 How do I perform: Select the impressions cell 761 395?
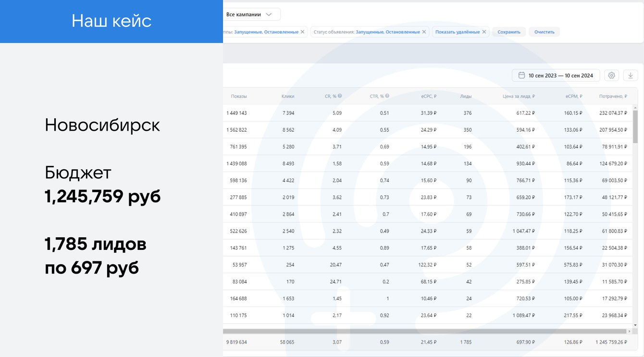[238, 147]
